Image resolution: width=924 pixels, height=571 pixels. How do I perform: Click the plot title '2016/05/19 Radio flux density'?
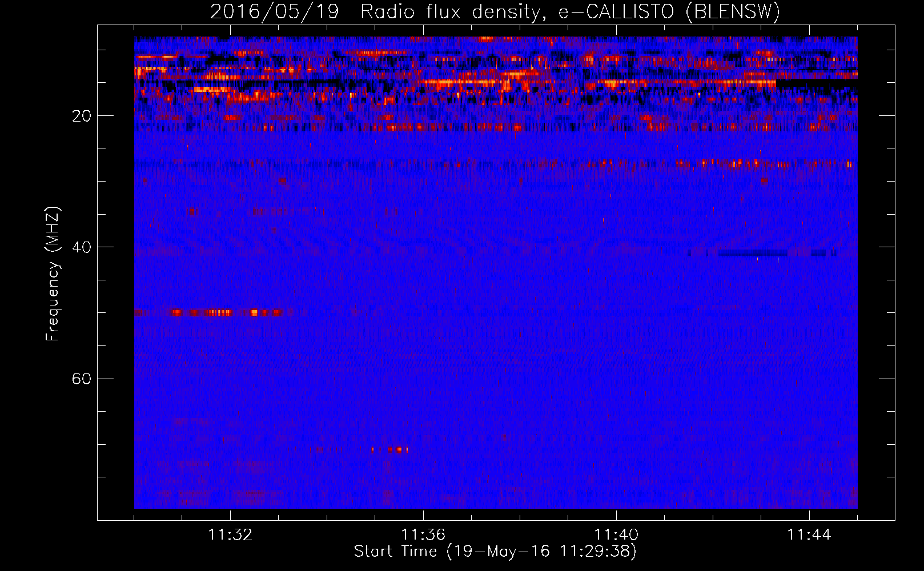[x=375, y=11]
